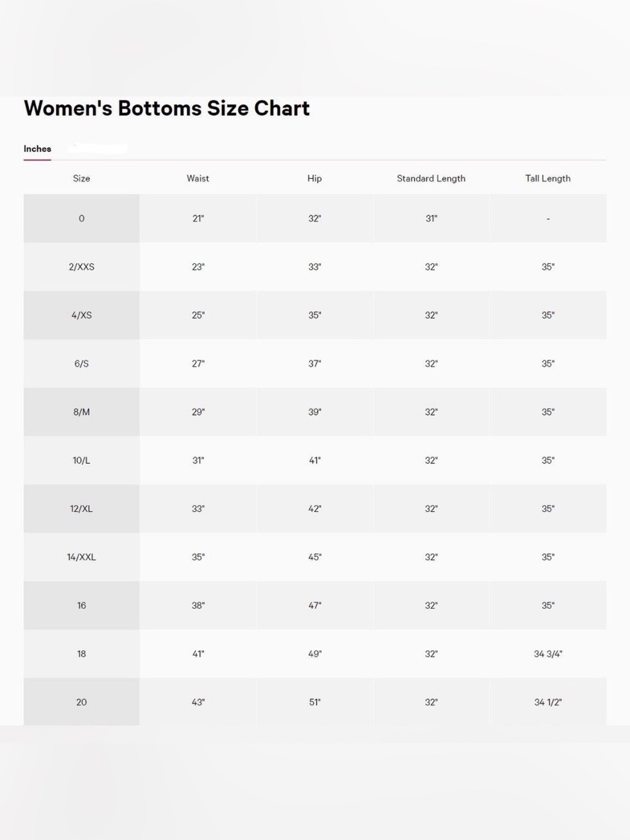Click the Women's Bottoms Size Chart heading
This screenshot has height=840, width=630.
point(167,108)
